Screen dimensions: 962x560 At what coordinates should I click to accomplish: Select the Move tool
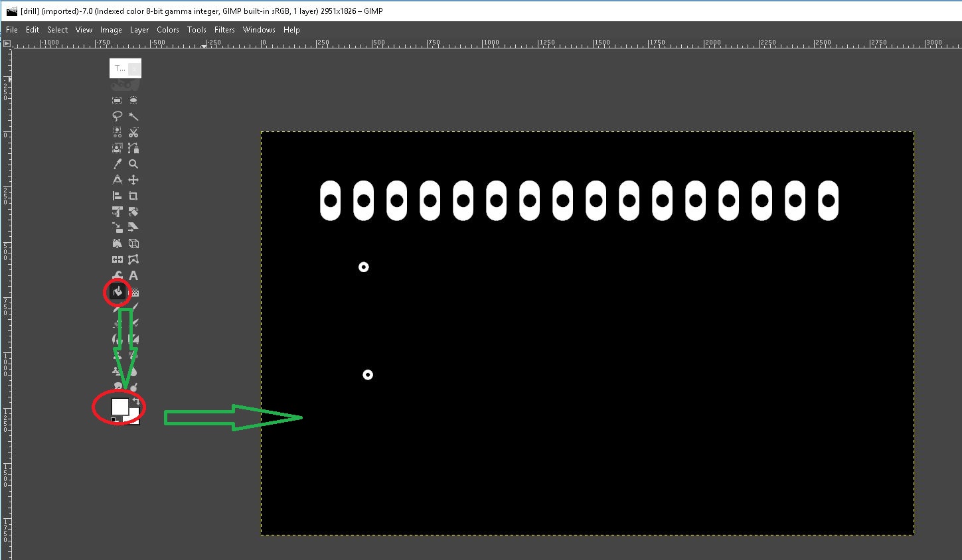133,180
